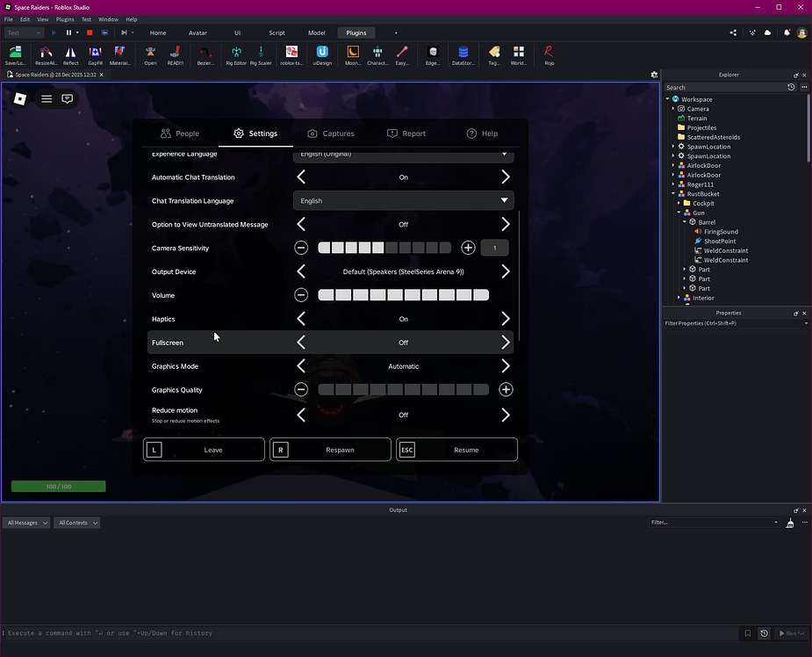Open the Chat Translation Language dropdown
Viewport: 812px width, 657px height.
tap(404, 200)
